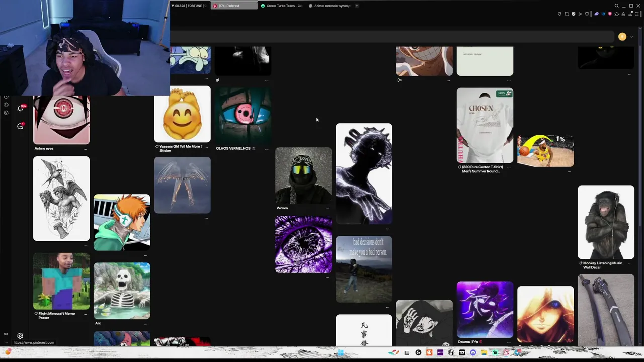This screenshot has width=644, height=362.
Task: Open the browser search magnifier icon
Action: tap(617, 6)
